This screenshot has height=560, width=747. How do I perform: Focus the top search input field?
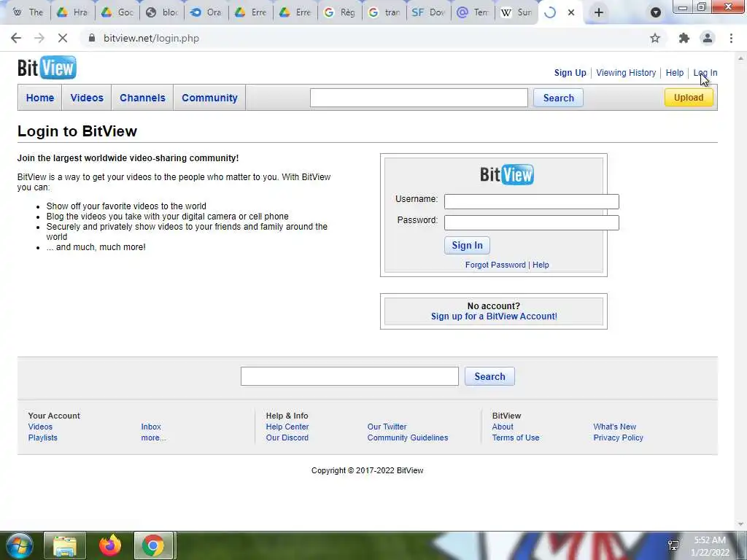click(419, 98)
